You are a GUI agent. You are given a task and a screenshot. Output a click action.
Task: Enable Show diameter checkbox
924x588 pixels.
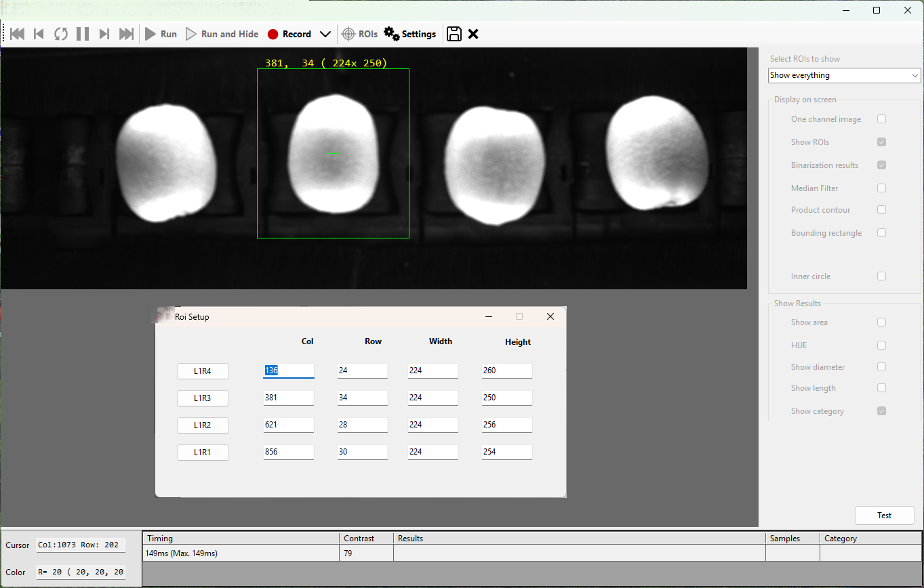pos(881,367)
